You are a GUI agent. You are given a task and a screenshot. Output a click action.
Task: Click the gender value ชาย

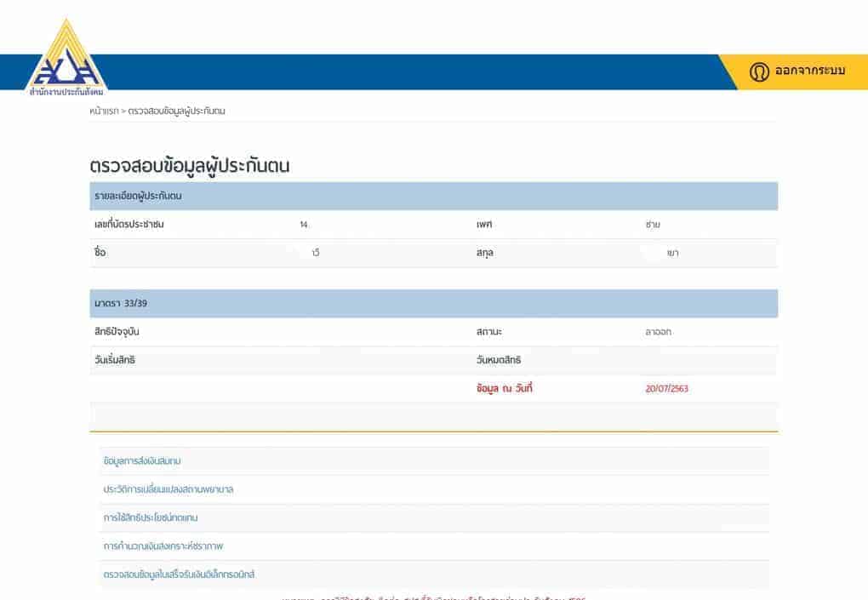(x=653, y=225)
